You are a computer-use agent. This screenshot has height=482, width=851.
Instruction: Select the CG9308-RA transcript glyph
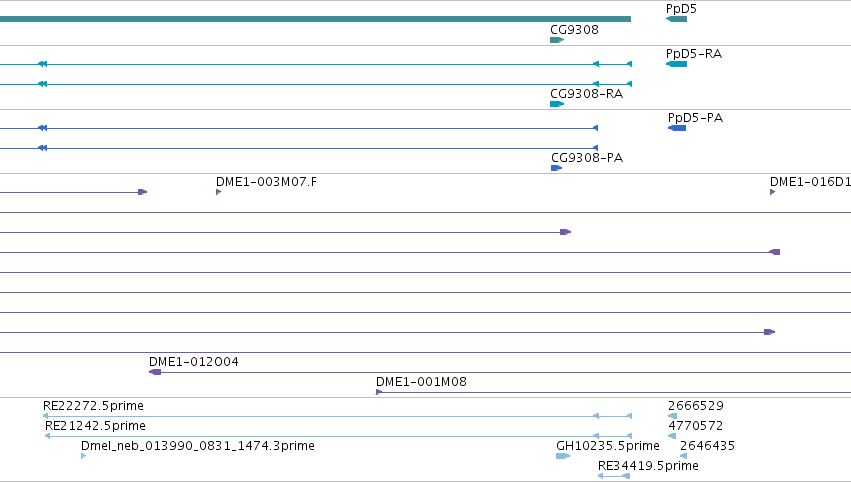[x=557, y=104]
